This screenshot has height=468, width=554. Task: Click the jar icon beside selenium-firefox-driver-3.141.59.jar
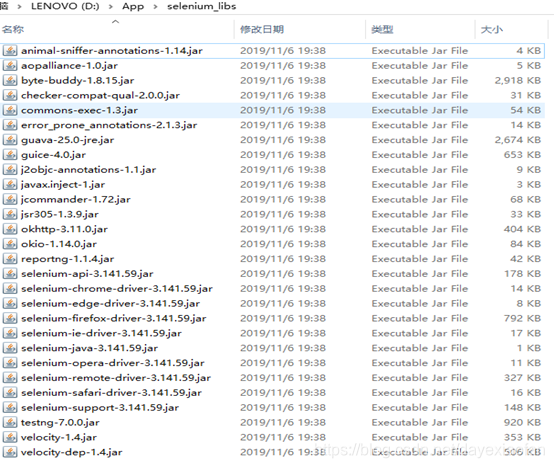[10, 318]
